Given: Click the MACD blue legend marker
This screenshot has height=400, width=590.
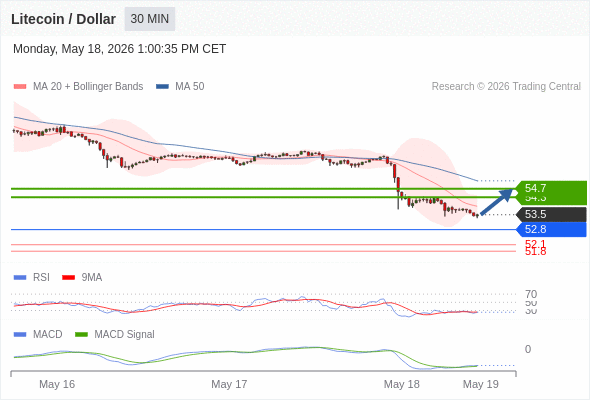Looking at the screenshot, I should [20, 335].
